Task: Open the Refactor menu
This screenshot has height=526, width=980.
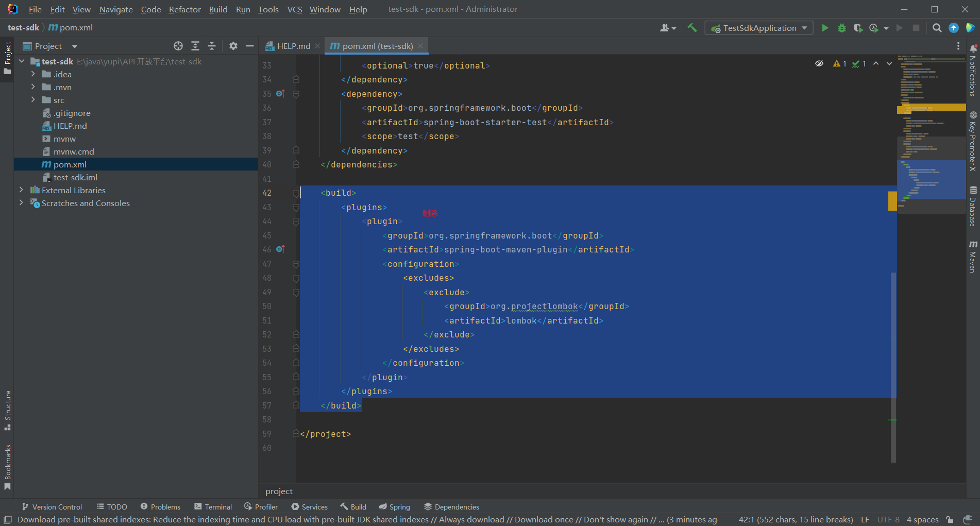Action: click(184, 9)
